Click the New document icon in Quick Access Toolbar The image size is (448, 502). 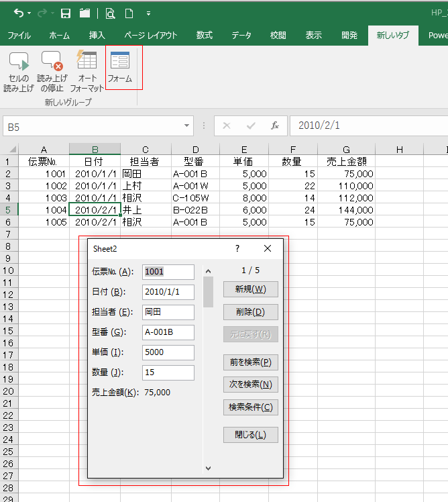(128, 13)
